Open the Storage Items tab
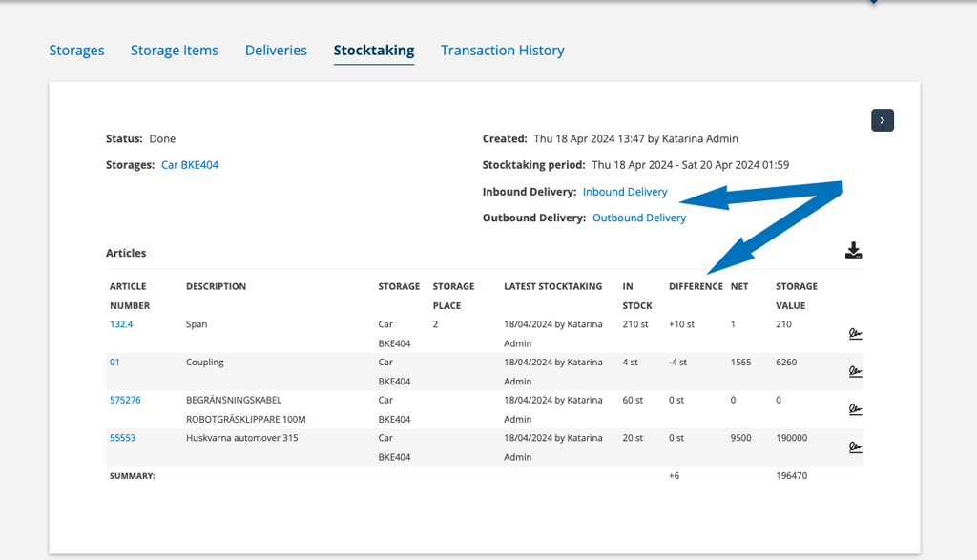This screenshot has height=560, width=977. 175,51
